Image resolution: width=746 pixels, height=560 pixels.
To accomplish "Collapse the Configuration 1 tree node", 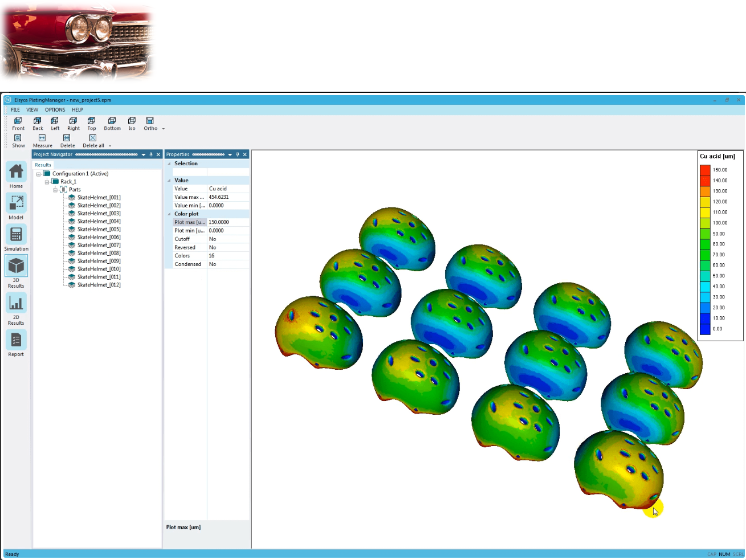I will 39,174.
